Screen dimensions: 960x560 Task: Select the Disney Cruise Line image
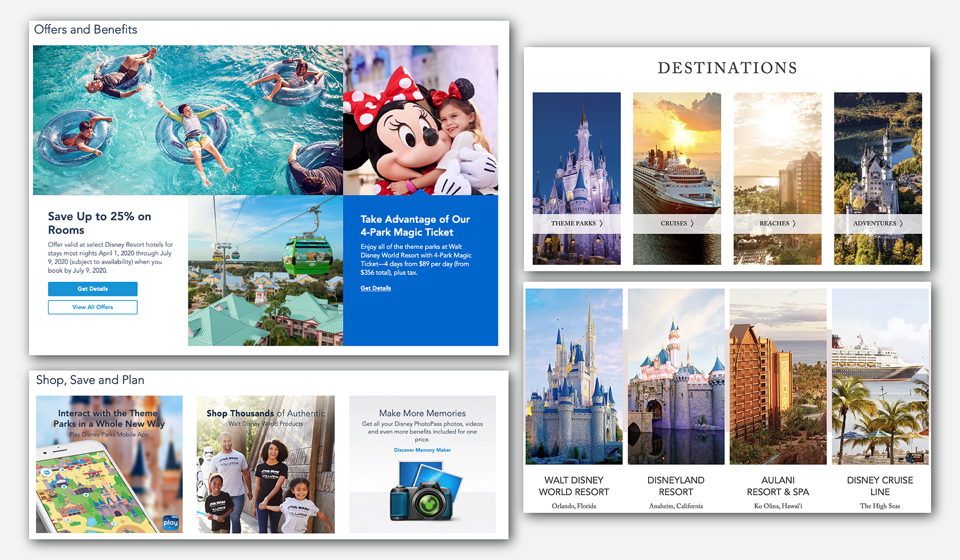pyautogui.click(x=880, y=376)
